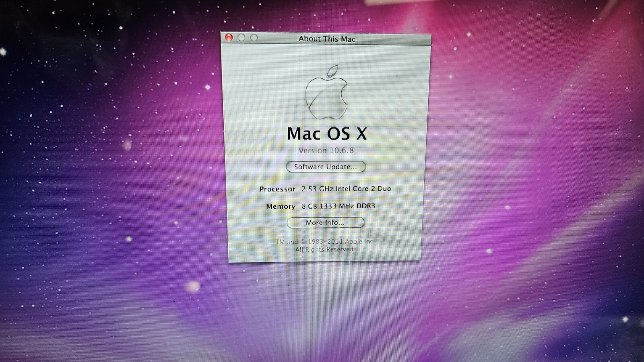Zoom the About This Mac window
Viewport: 644px width, 362px height.
point(254,37)
